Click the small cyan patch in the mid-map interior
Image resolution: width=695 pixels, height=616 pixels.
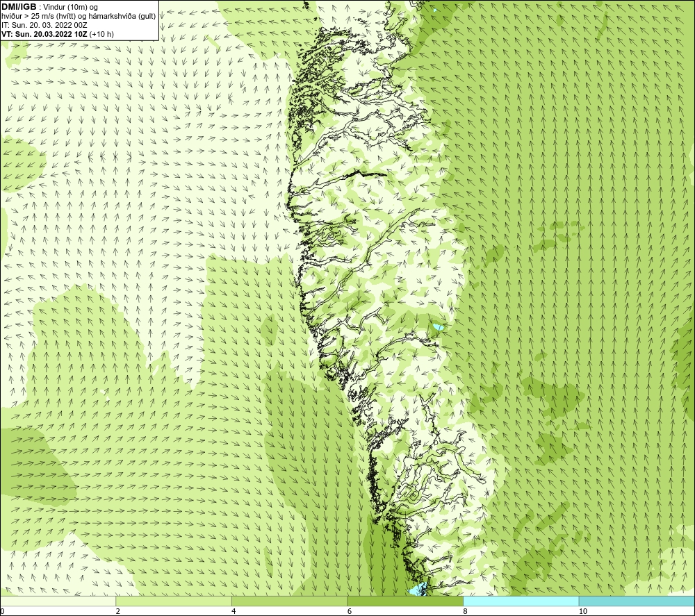pyautogui.click(x=439, y=327)
